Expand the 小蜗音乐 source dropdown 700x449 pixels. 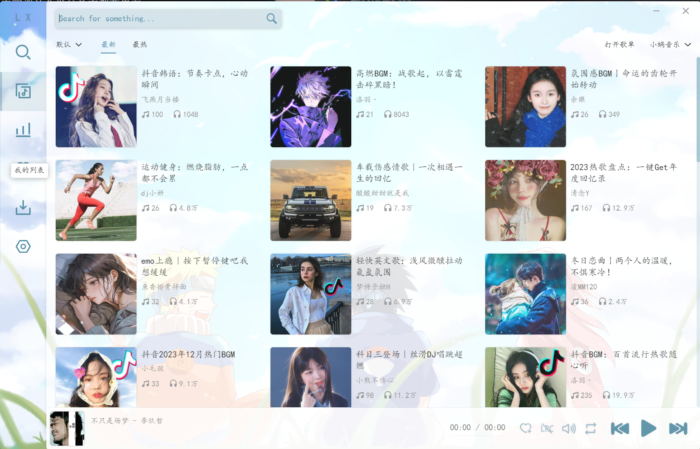[x=669, y=45]
